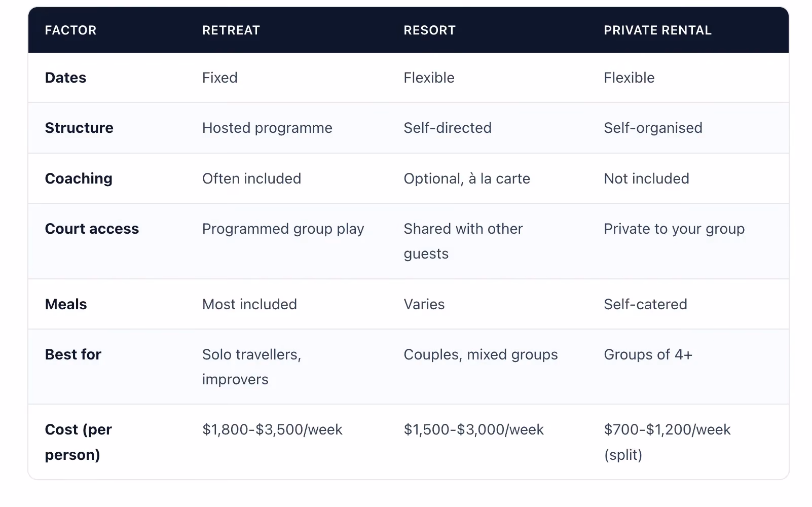Select the Court access row label
The width and height of the screenshot is (812, 507).
(x=92, y=229)
